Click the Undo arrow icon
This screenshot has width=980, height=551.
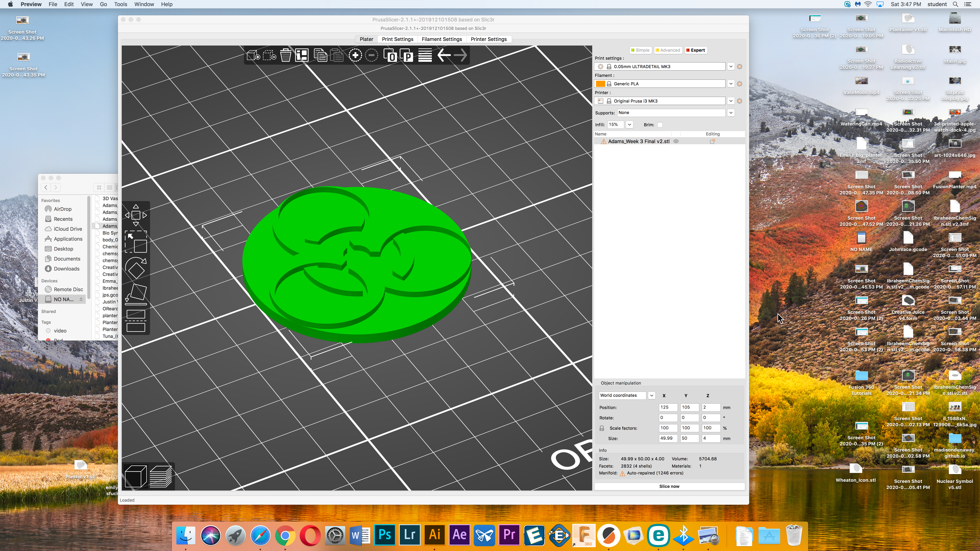pos(444,55)
